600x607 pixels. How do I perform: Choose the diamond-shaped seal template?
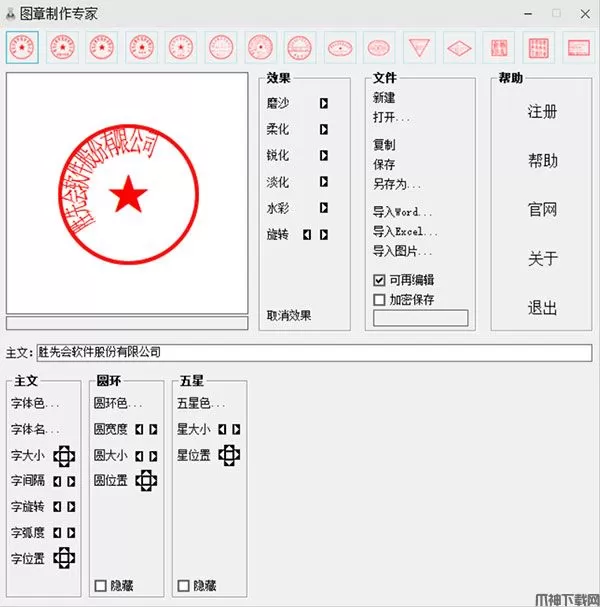pyautogui.click(x=459, y=48)
